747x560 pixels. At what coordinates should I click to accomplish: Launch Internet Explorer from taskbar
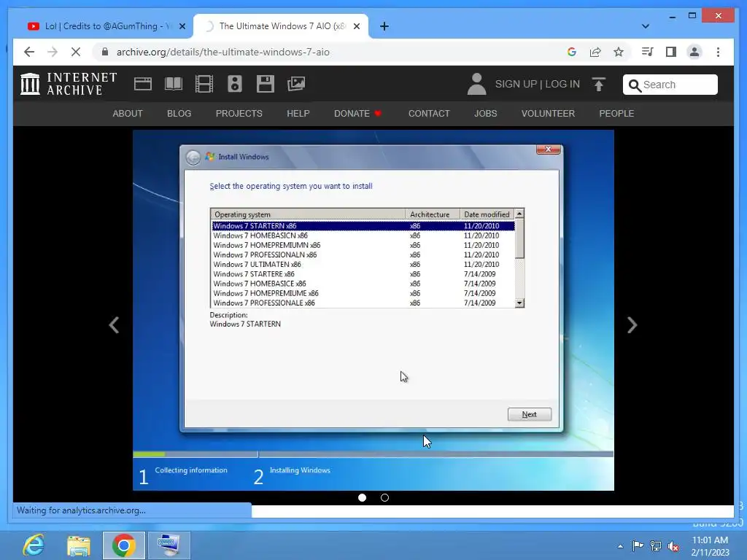(34, 545)
